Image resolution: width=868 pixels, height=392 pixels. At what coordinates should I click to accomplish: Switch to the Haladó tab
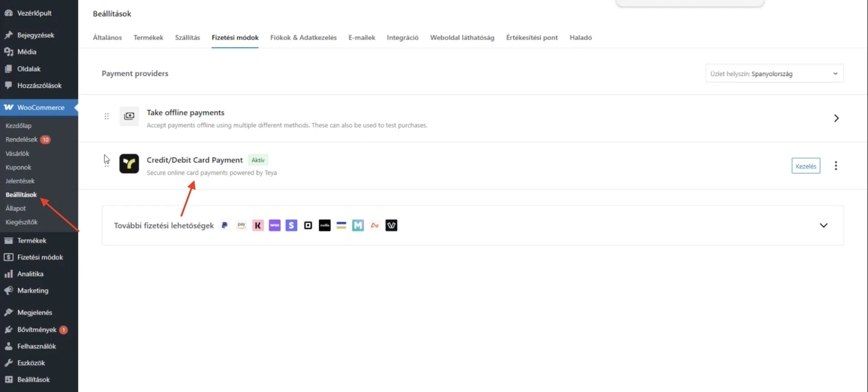click(580, 37)
